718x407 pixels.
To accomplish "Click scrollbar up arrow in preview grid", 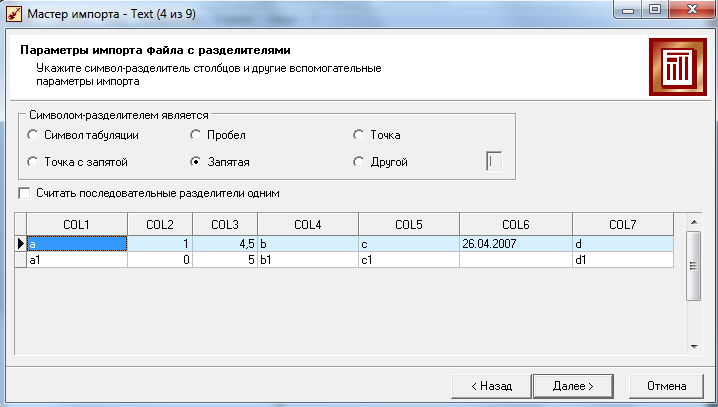I will tap(694, 222).
